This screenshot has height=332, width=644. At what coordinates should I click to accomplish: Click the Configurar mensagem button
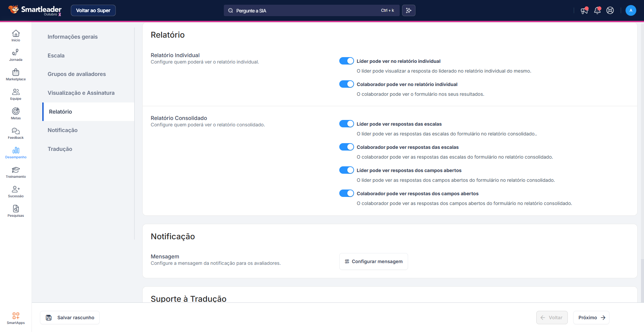coord(374,261)
